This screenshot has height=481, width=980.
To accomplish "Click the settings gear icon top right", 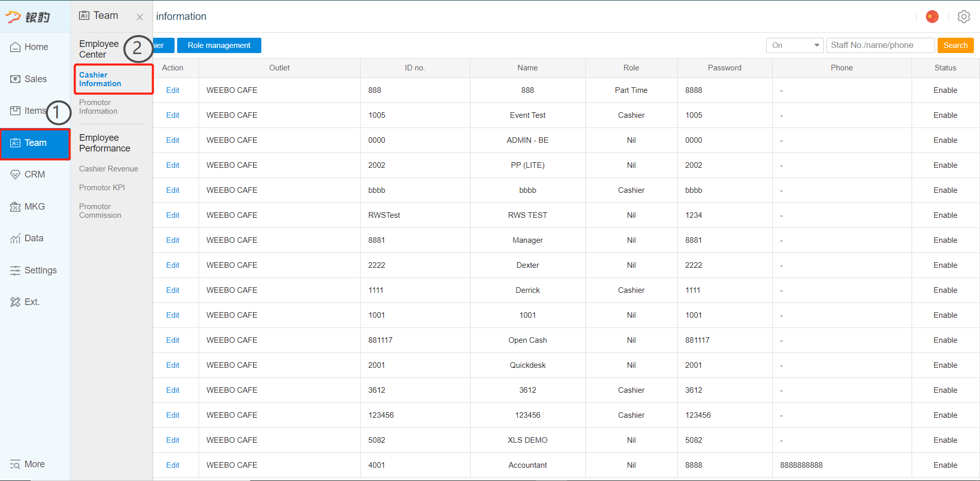I will (964, 16).
